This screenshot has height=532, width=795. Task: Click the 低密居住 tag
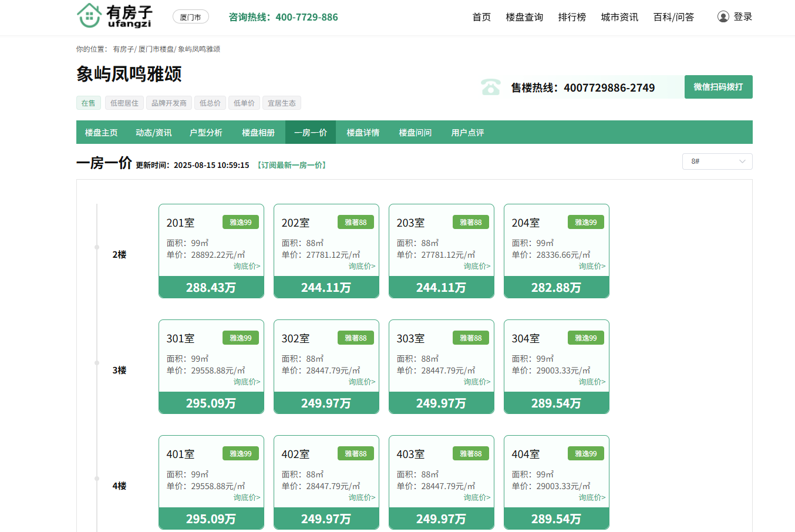[124, 103]
